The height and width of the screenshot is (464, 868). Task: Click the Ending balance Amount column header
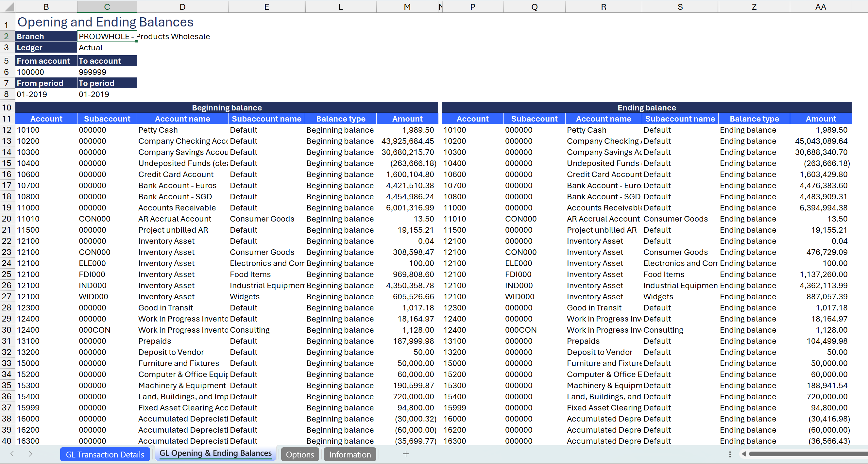821,119
